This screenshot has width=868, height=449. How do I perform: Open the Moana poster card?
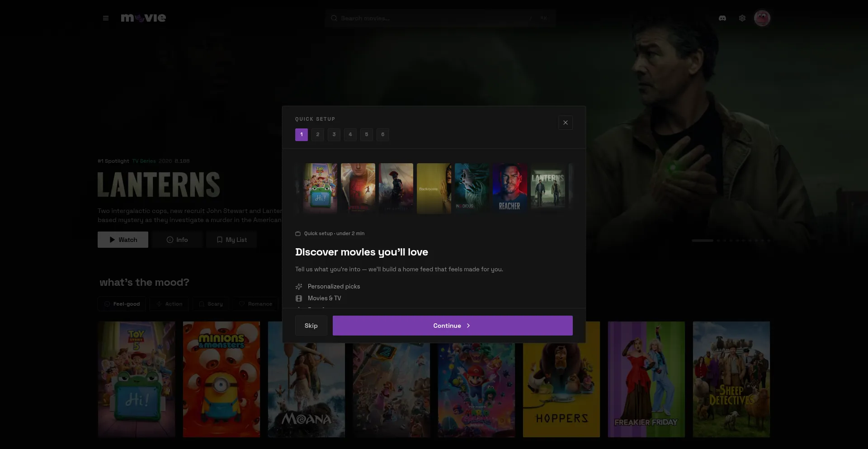pyautogui.click(x=307, y=390)
